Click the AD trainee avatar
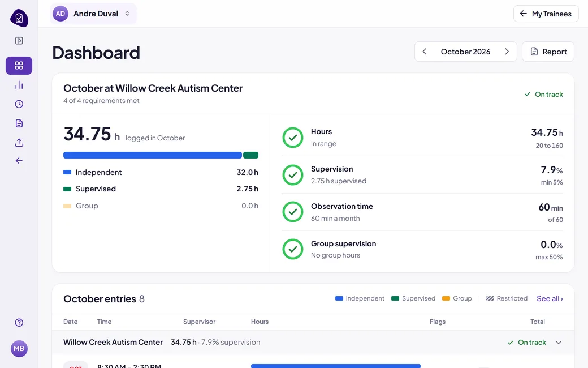This screenshot has width=588, height=368. 60,14
